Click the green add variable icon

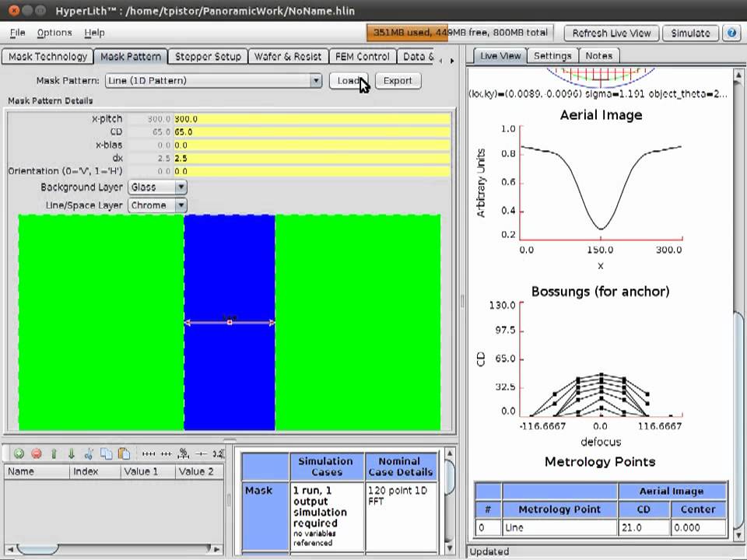(19, 453)
